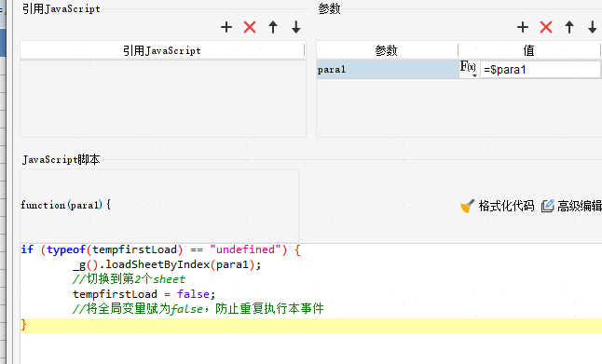Image resolution: width=602 pixels, height=364 pixels.
Task: Select the para1 parameter name cell
Action: (x=388, y=70)
